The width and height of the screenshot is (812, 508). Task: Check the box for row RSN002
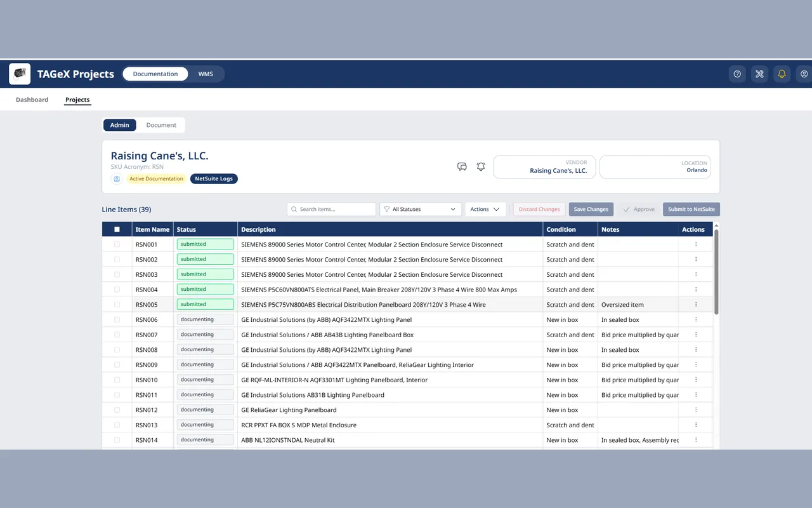pyautogui.click(x=117, y=259)
